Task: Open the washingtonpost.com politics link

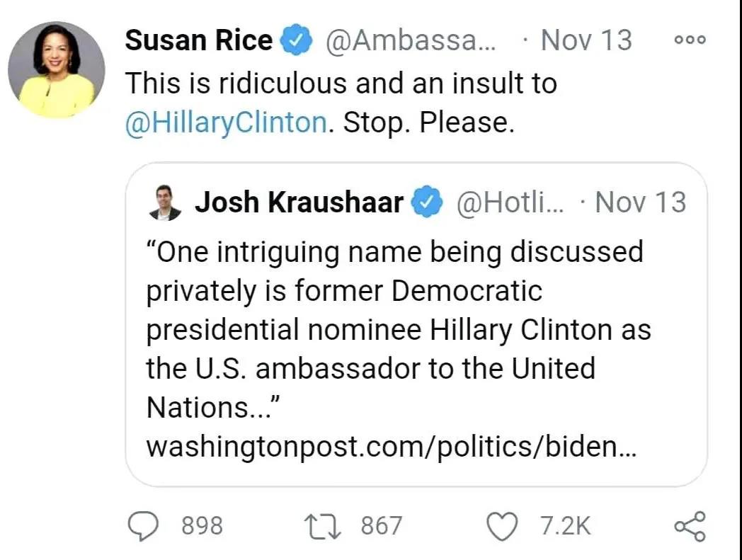Action: 392,447
